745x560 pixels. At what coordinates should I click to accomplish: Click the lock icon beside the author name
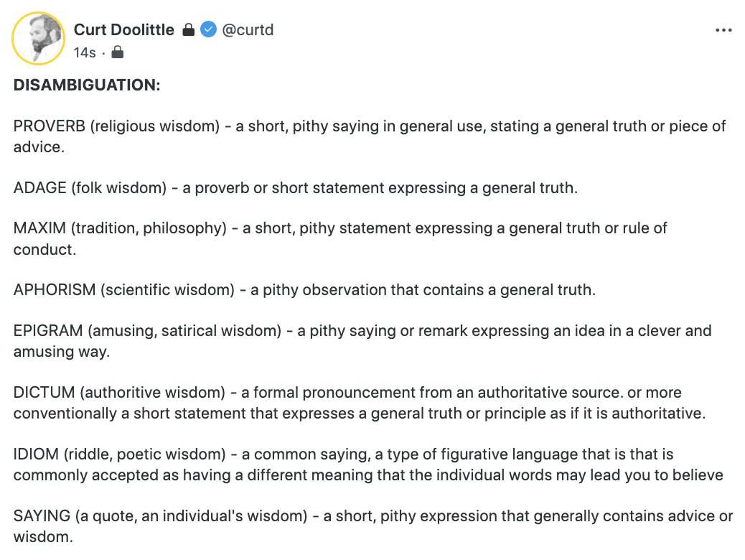tap(188, 30)
